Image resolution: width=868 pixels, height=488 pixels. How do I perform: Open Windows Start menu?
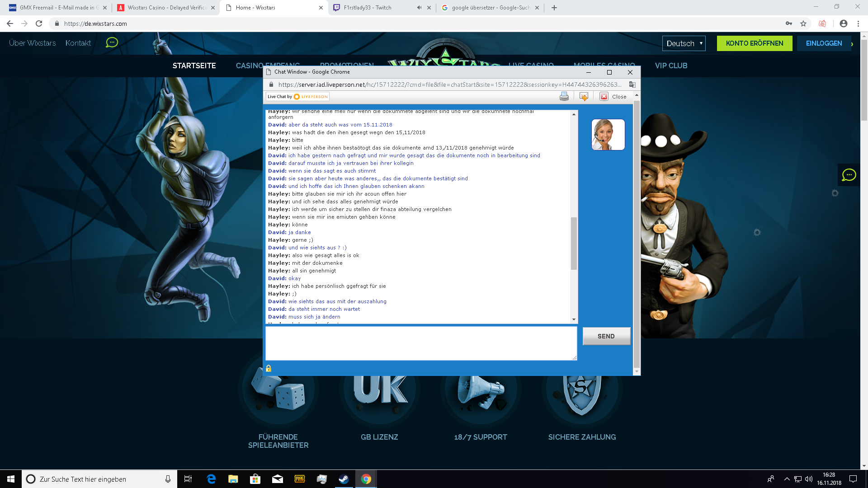pyautogui.click(x=11, y=479)
